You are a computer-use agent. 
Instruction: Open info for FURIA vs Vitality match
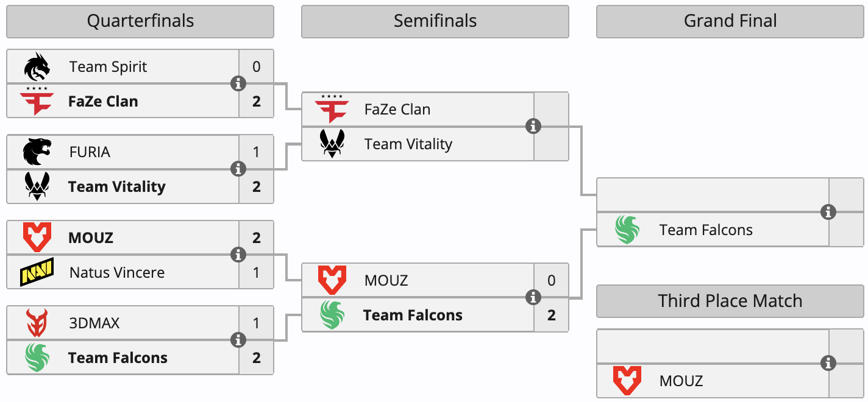pos(238,169)
